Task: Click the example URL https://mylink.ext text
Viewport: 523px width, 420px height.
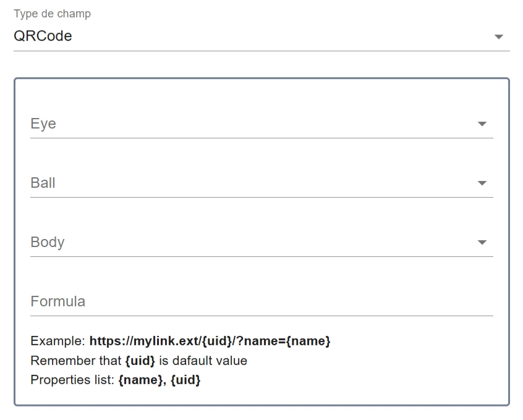Action: (x=210, y=341)
